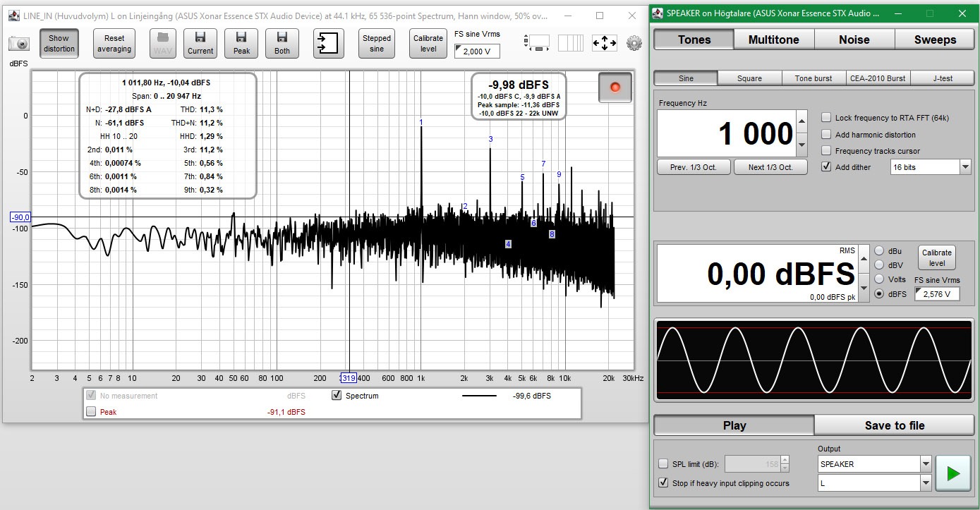Raise the RMS level with up arrow
This screenshot has height=510, width=980.
864,260
